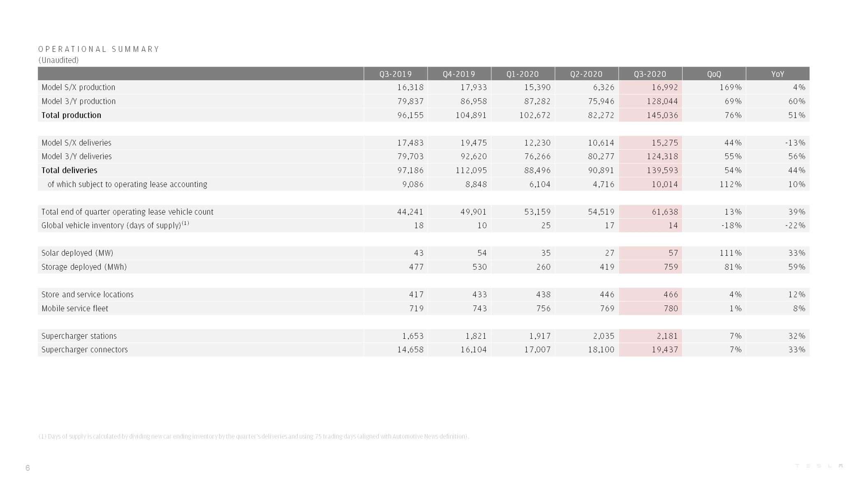Click the "Store and service locations" row label

pyautogui.click(x=88, y=295)
